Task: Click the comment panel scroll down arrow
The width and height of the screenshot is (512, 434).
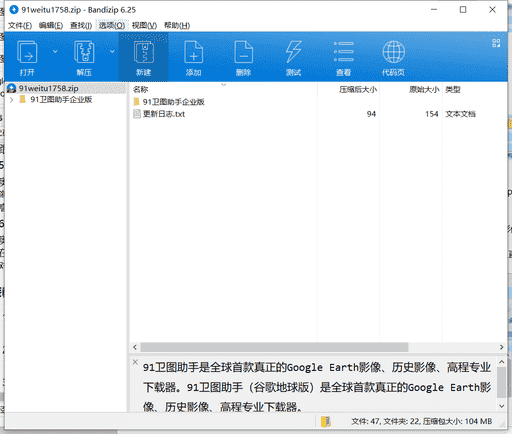Action: pos(502,406)
